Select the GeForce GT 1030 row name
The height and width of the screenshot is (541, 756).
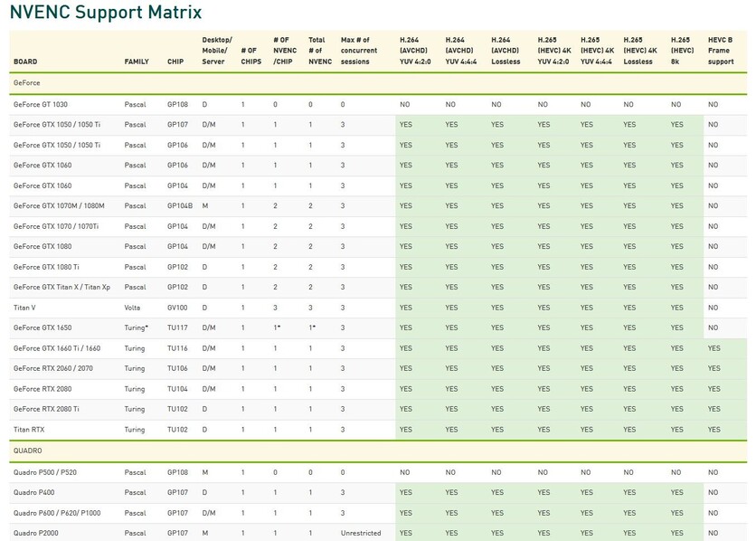pyautogui.click(x=41, y=104)
